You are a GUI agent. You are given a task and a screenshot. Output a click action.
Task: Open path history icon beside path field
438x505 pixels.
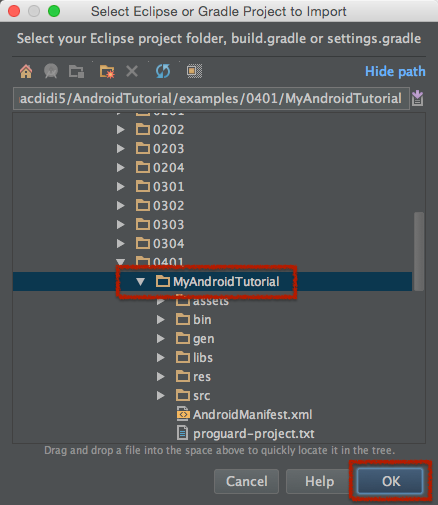(417, 98)
